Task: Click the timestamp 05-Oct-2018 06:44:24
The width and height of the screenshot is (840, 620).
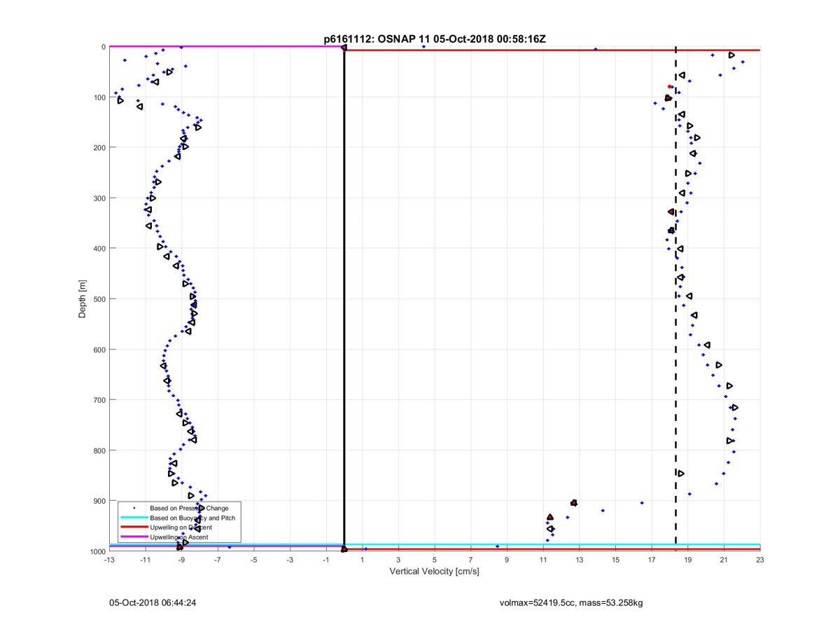Action: pos(151,602)
